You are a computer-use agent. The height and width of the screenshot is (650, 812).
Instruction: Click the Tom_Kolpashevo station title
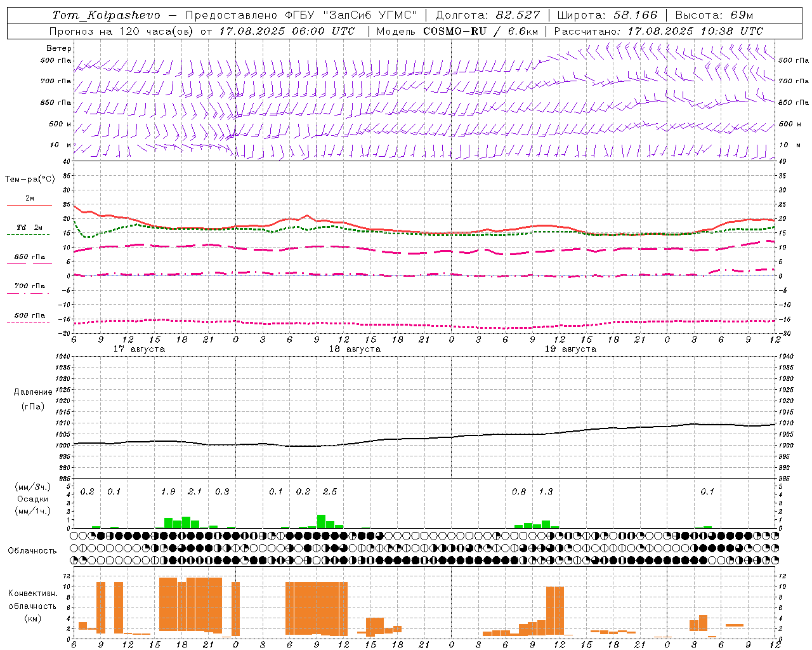(x=107, y=15)
